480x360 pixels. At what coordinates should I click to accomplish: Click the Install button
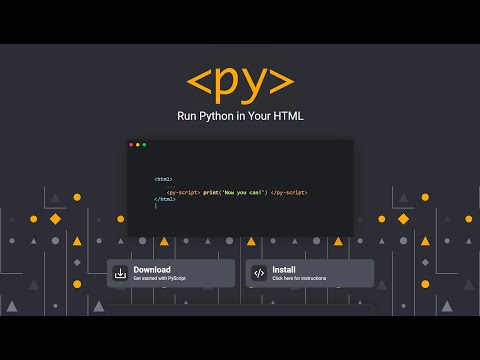[x=310, y=273]
